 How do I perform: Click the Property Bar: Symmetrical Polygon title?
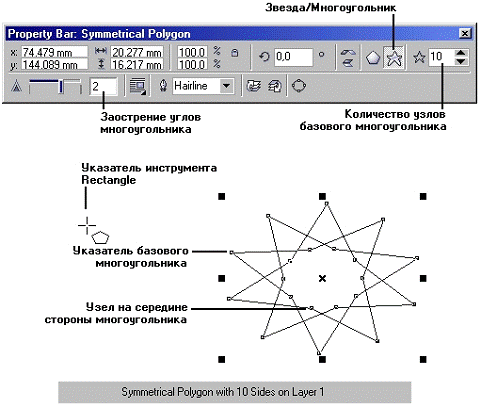tap(99, 34)
